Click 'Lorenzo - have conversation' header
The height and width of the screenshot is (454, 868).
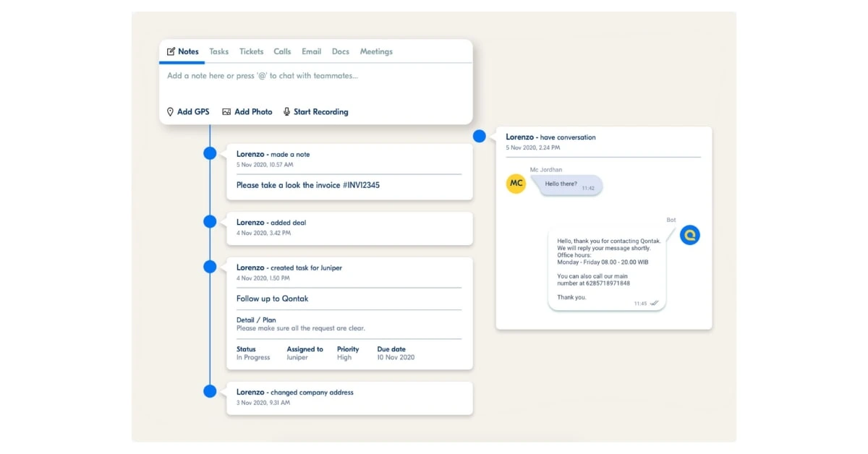click(551, 137)
